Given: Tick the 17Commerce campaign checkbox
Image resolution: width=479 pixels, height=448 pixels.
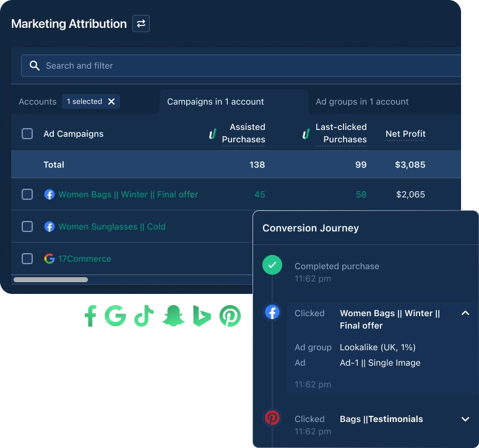Looking at the screenshot, I should (x=27, y=259).
